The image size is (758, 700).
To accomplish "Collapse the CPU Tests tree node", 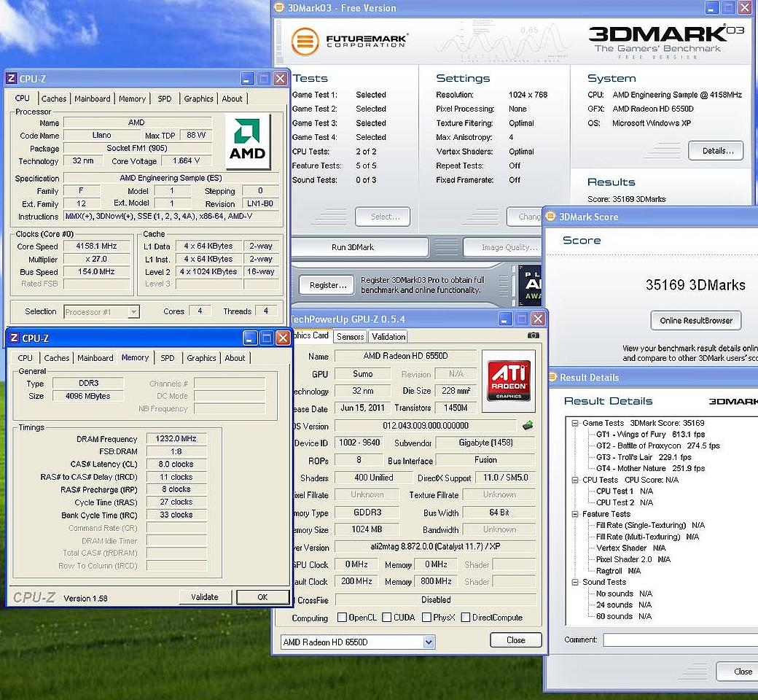I will (x=575, y=480).
